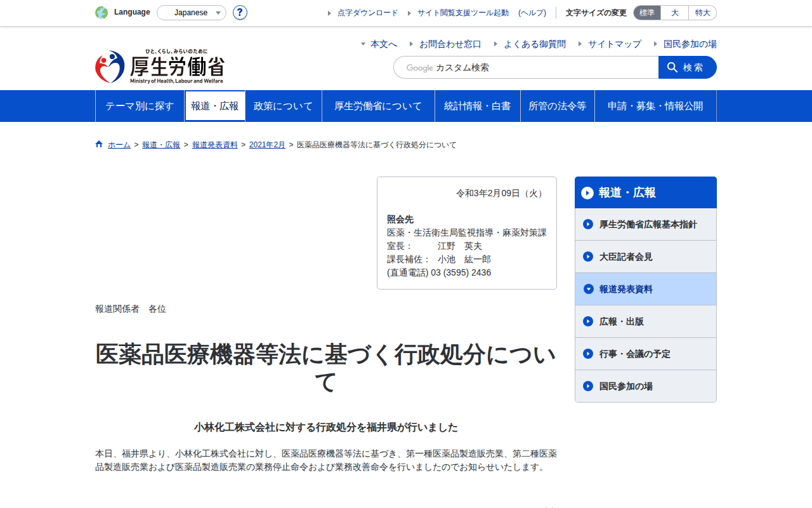Click the circle arrow icon beside 報道・広報 header
The height and width of the screenshot is (508, 812).
point(587,192)
